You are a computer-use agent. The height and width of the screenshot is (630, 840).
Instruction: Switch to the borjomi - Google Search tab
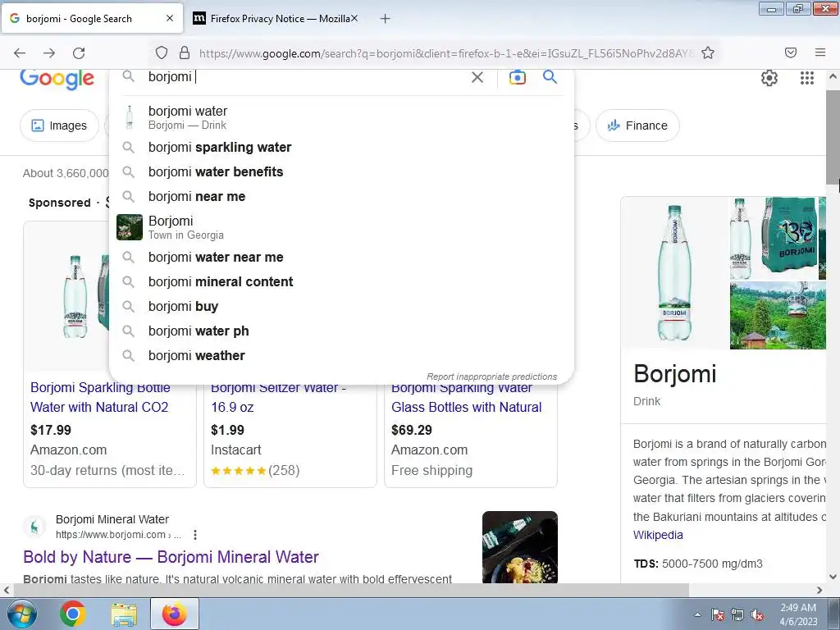(x=92, y=19)
